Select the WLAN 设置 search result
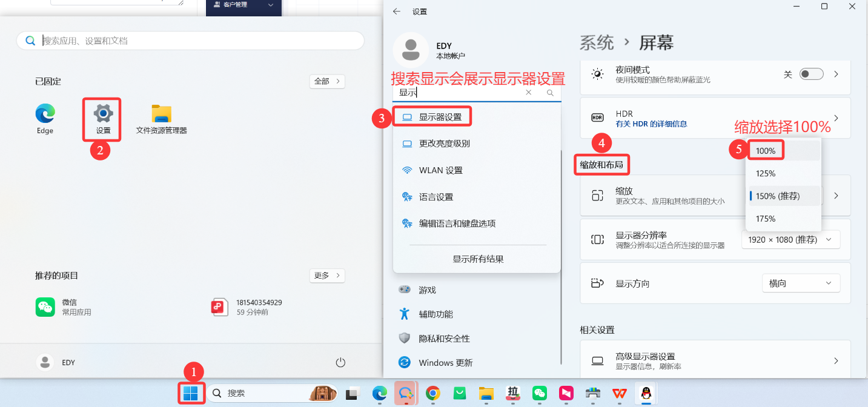The height and width of the screenshot is (407, 868). click(477, 170)
